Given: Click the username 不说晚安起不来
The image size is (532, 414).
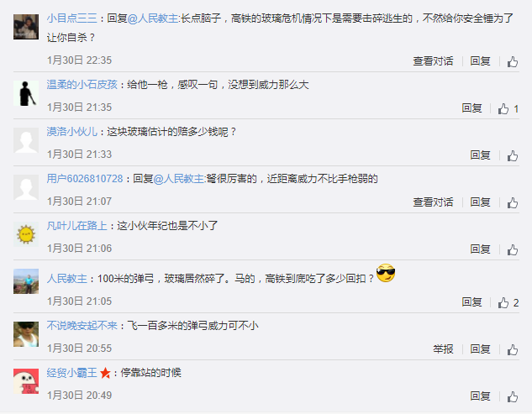Looking at the screenshot, I should 82,326.
